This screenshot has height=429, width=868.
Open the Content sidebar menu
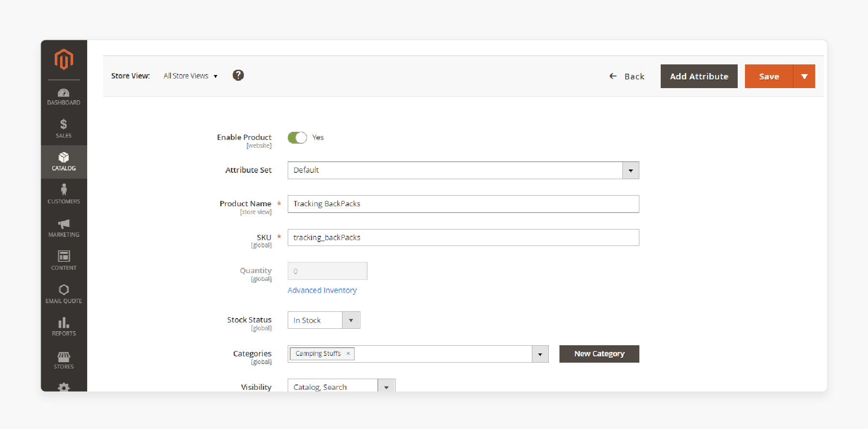[64, 260]
